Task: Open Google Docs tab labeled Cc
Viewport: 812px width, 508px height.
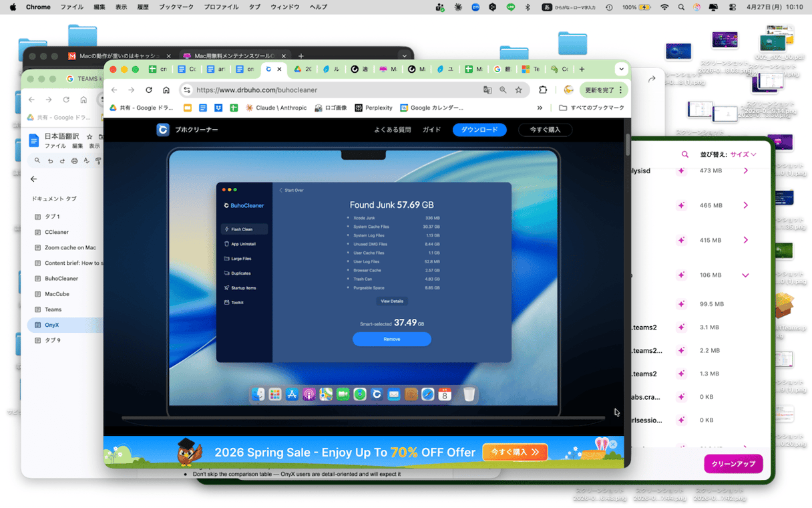Action: coord(187,69)
